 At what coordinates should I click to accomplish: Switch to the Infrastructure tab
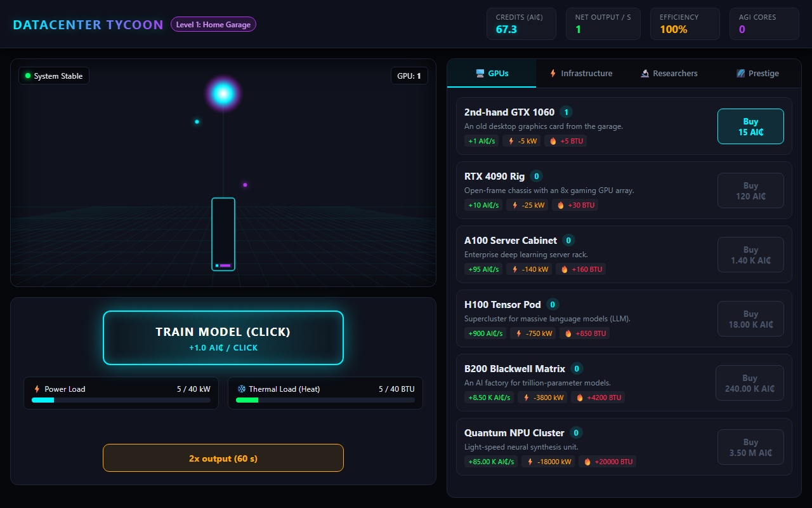pos(581,74)
